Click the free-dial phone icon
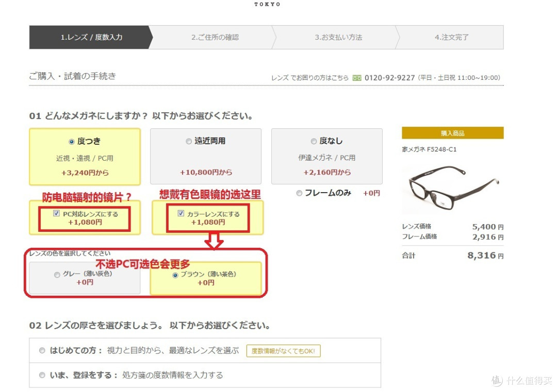Viewport: 557px width, 392px height. [x=357, y=78]
